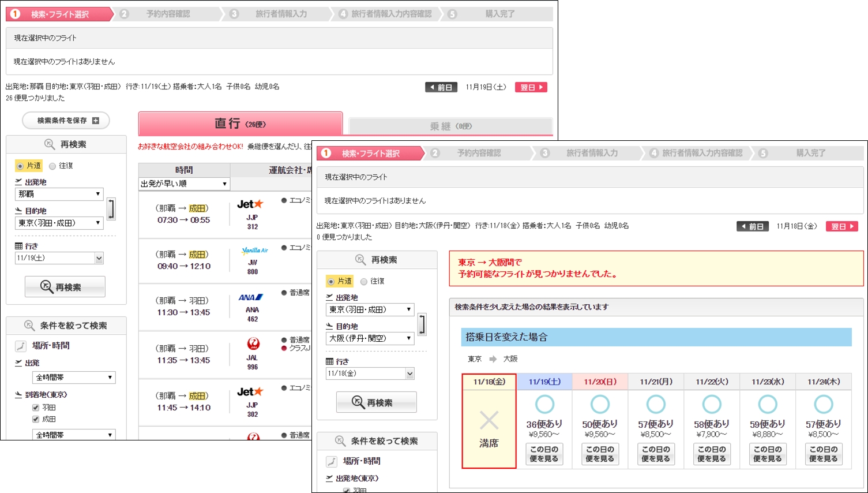
Task: Select 往復 radio in front window
Action: point(364,282)
